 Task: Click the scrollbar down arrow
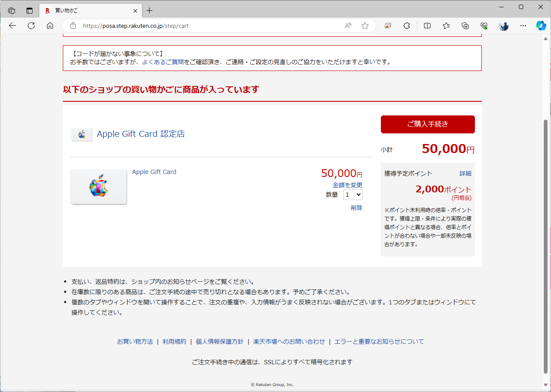(x=545, y=385)
